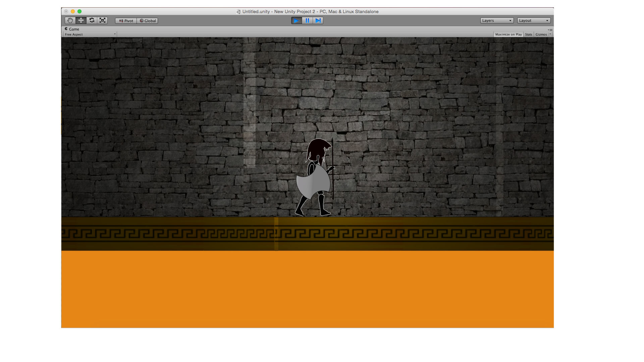Viewport: 644px width, 362px height.
Task: Click the Unity document icon in title
Action: (238, 12)
